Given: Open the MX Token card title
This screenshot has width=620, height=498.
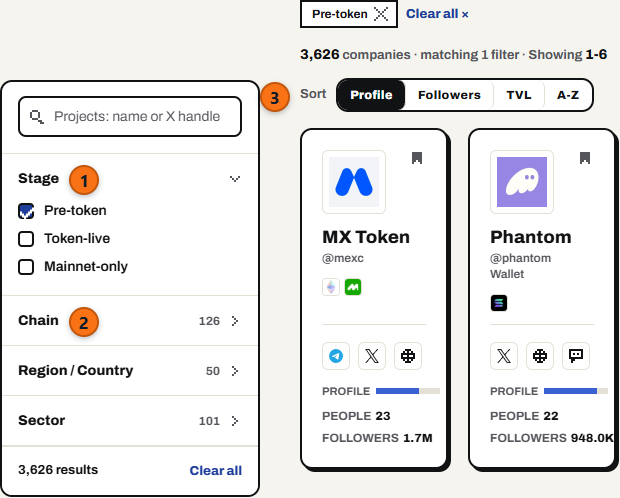Looking at the screenshot, I should point(366,237).
